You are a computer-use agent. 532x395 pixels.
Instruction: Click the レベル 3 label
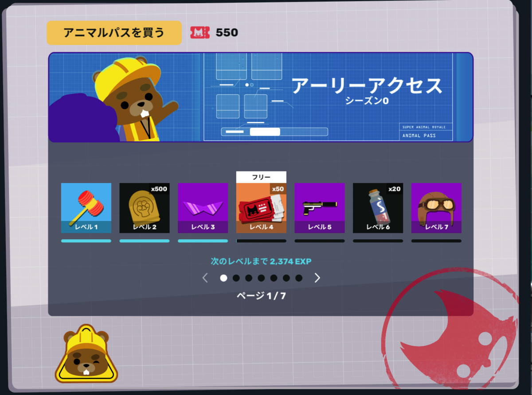click(203, 227)
